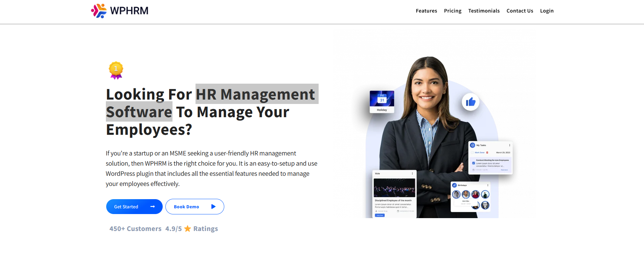Toggle the Mark Done checkbox
This screenshot has height=274, width=644.
(x=472, y=153)
